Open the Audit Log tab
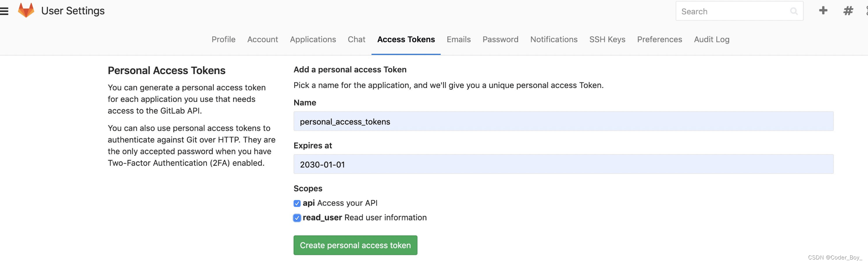Viewport: 868px width, 264px height. [711, 39]
